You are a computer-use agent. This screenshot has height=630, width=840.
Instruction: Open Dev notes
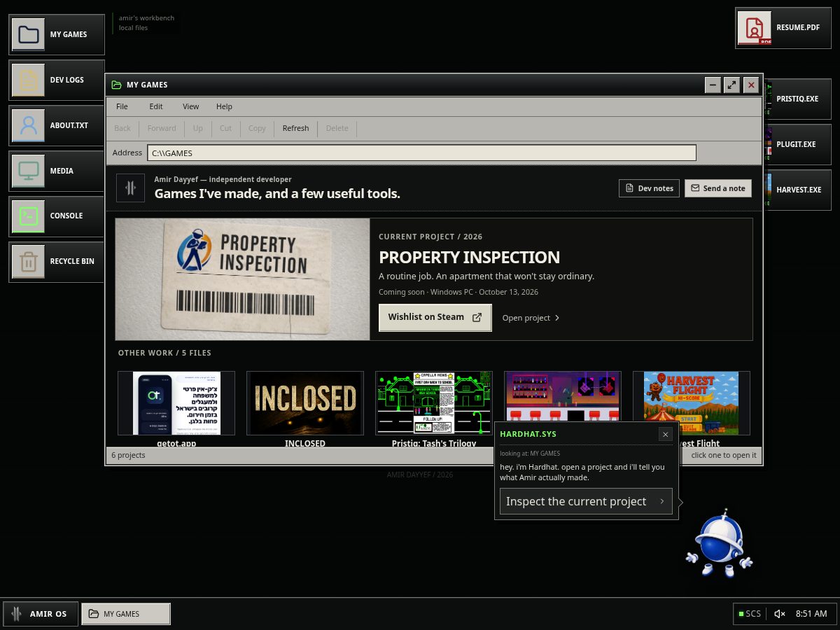click(649, 188)
